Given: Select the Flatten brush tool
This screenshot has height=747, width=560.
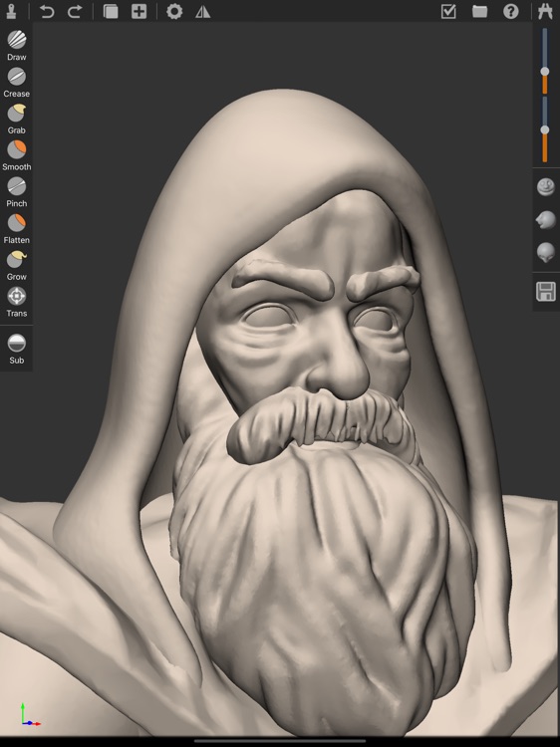Looking at the screenshot, I should [x=16, y=229].
